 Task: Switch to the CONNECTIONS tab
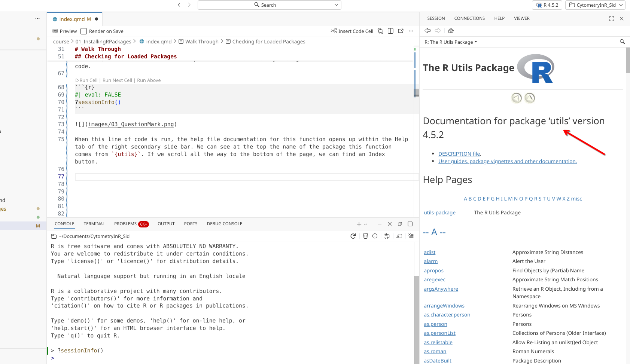point(469,18)
